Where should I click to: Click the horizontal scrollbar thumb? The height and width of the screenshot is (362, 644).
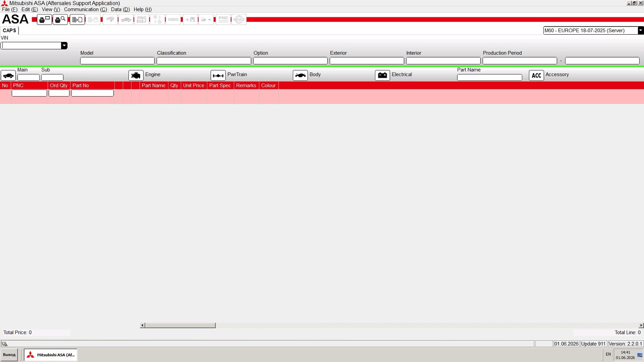(180, 325)
